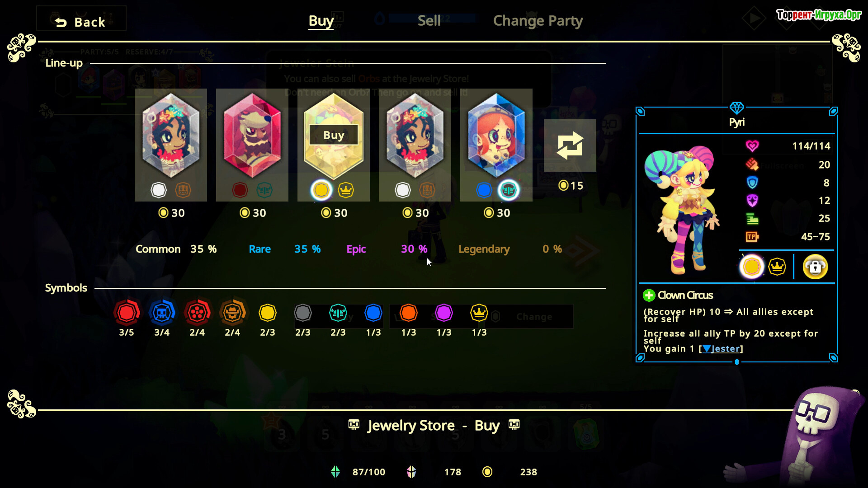
Task: Click the refresh line-up arrows icon
Action: coord(570,145)
